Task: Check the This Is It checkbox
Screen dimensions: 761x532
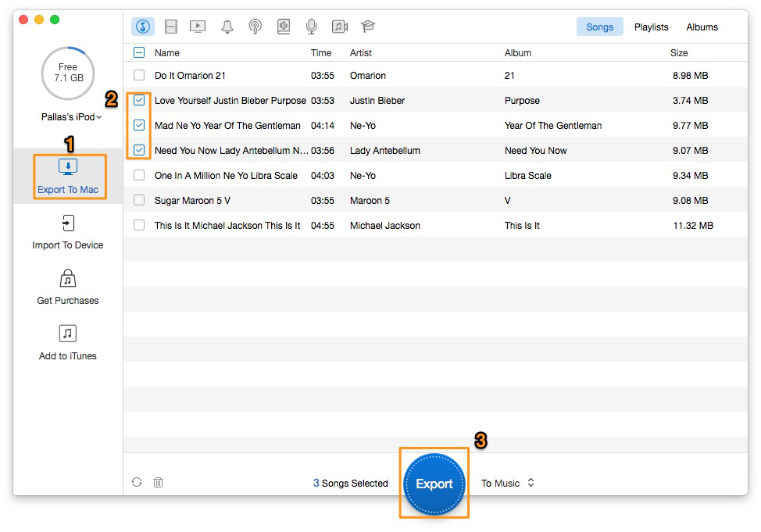Action: coord(139,225)
